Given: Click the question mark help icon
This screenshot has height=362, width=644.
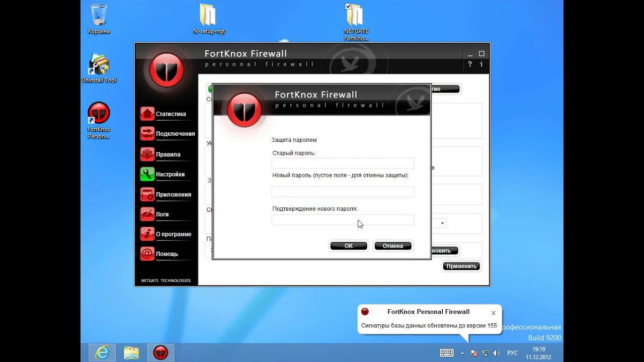Looking at the screenshot, I should 470,64.
